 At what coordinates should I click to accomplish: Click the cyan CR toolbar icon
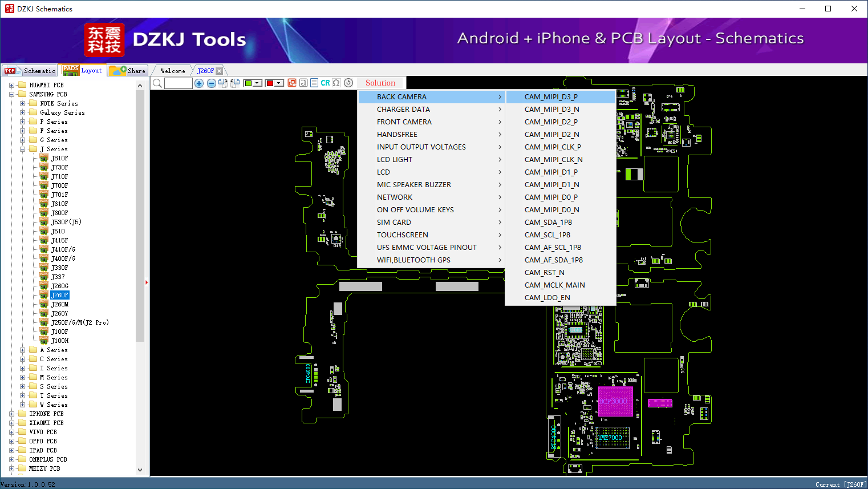coord(325,83)
